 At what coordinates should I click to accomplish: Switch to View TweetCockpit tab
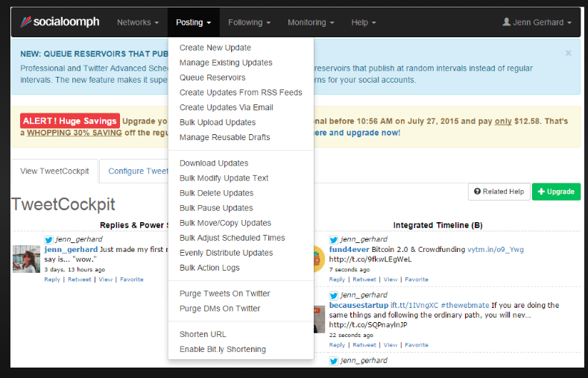[x=54, y=171]
